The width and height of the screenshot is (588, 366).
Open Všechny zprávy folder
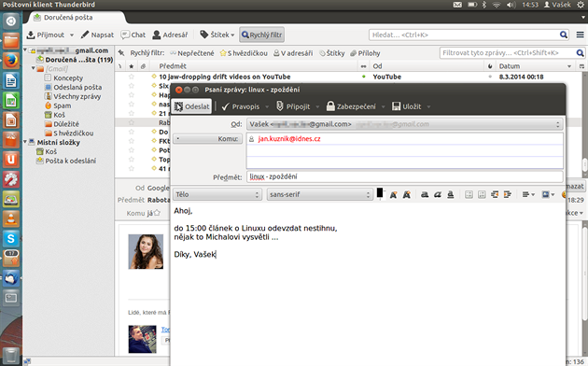click(x=73, y=96)
